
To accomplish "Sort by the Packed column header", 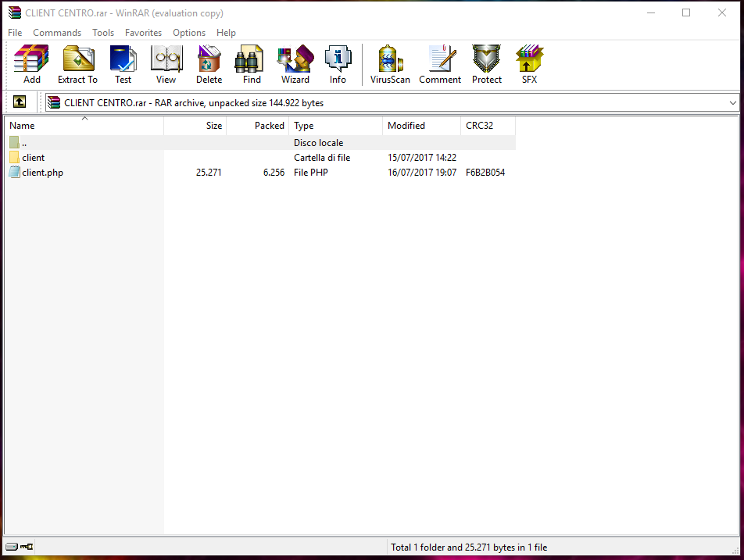I will pos(258,126).
